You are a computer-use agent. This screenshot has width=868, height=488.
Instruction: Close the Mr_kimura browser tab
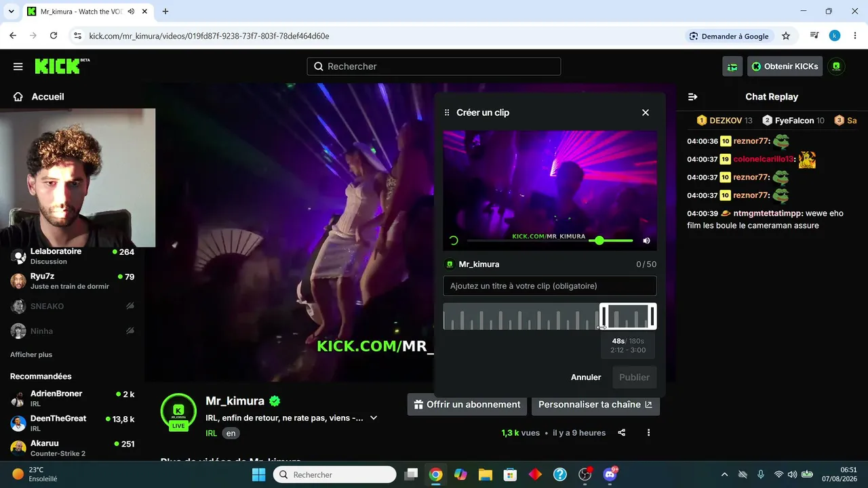[146, 12]
